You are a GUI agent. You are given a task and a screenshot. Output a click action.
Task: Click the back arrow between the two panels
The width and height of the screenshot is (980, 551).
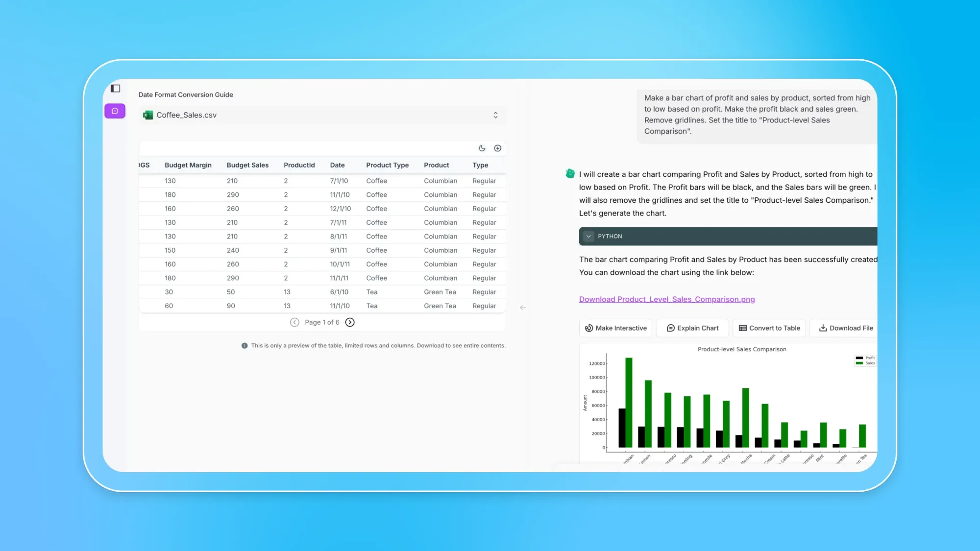(x=523, y=308)
